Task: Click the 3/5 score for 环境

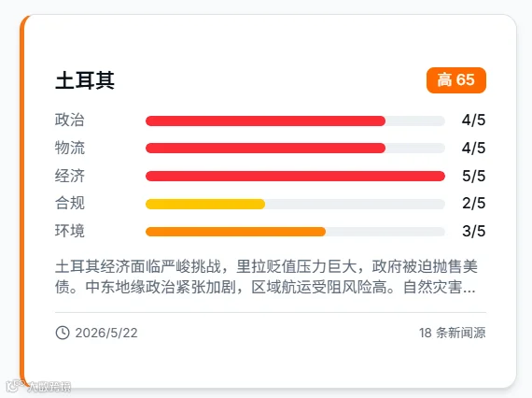Action: (473, 232)
